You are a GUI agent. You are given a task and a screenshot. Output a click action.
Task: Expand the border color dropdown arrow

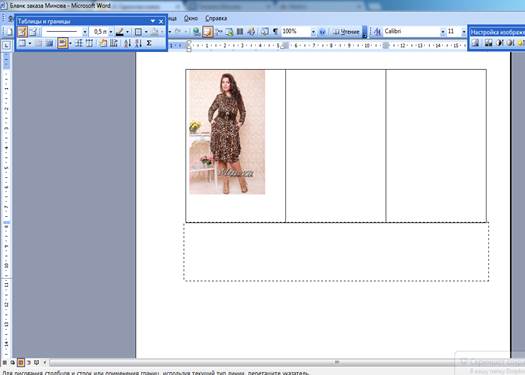tap(127, 32)
